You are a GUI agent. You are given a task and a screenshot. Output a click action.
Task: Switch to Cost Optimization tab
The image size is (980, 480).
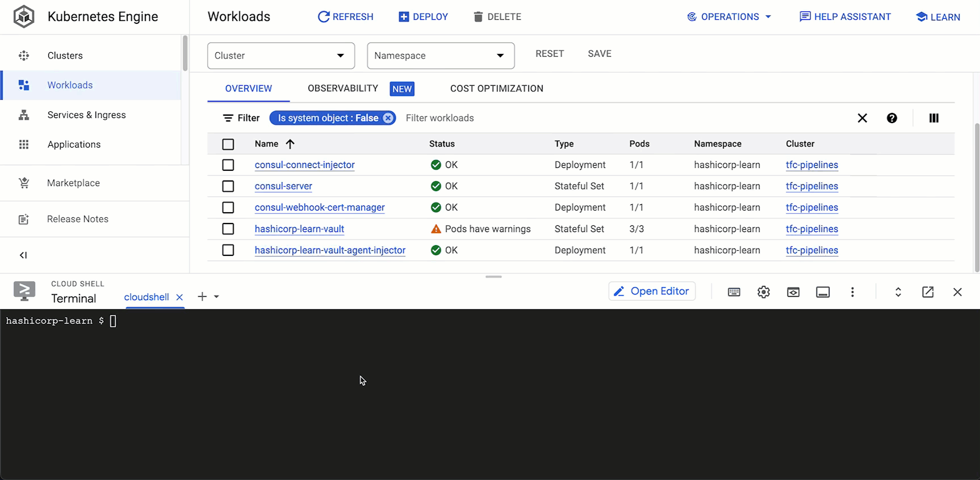497,89
